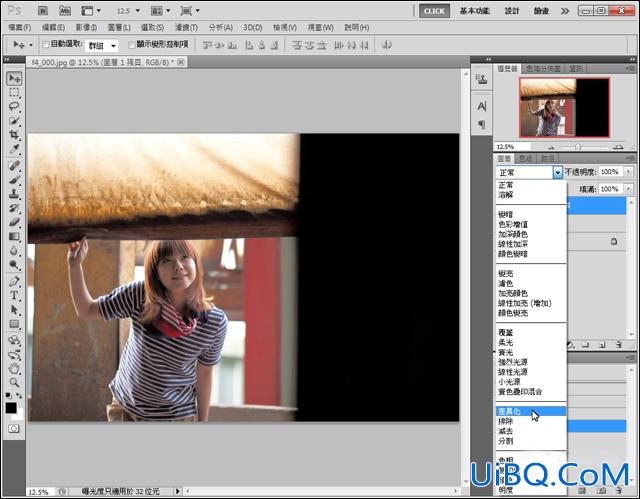Show more workspaces with » chevron

pyautogui.click(x=565, y=11)
